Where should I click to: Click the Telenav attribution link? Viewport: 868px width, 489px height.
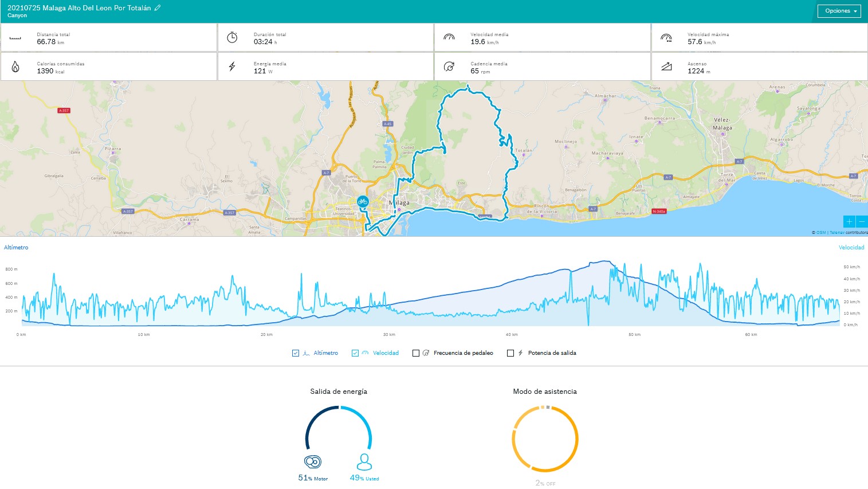836,233
